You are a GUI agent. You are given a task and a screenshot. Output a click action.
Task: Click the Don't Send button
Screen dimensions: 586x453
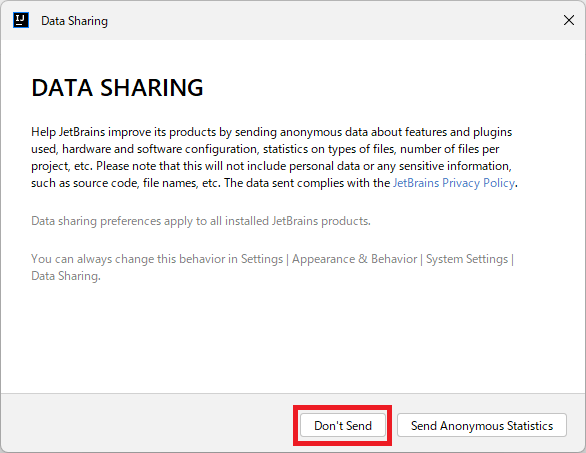(x=343, y=425)
